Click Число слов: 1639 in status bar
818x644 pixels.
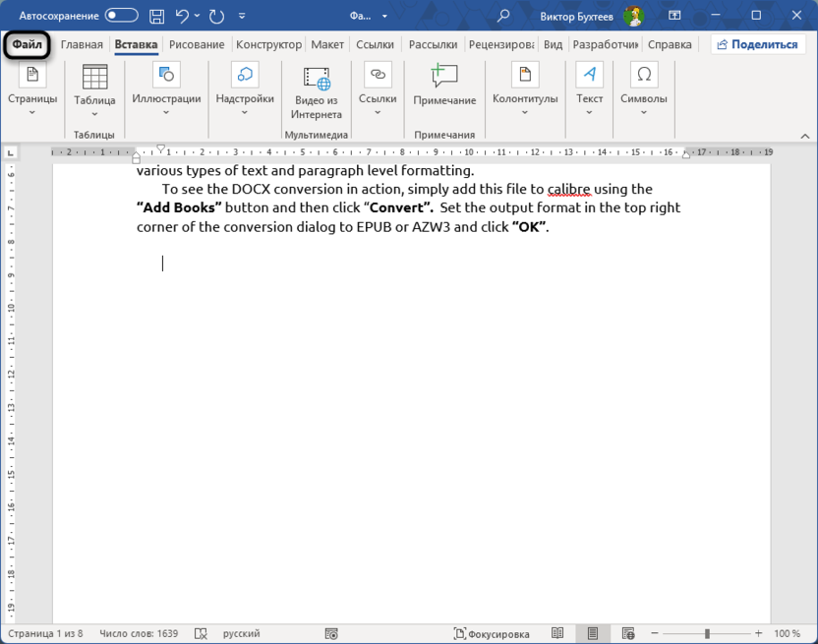pyautogui.click(x=139, y=634)
